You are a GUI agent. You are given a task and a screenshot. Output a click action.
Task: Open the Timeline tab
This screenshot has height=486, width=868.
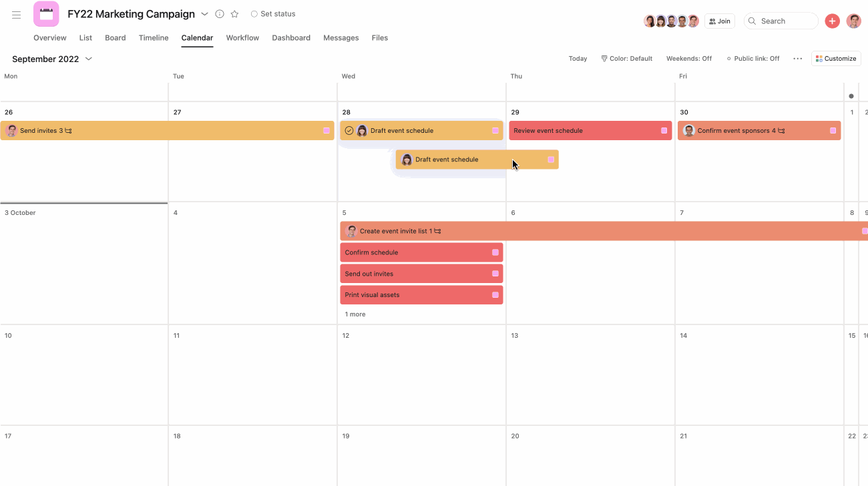point(153,38)
